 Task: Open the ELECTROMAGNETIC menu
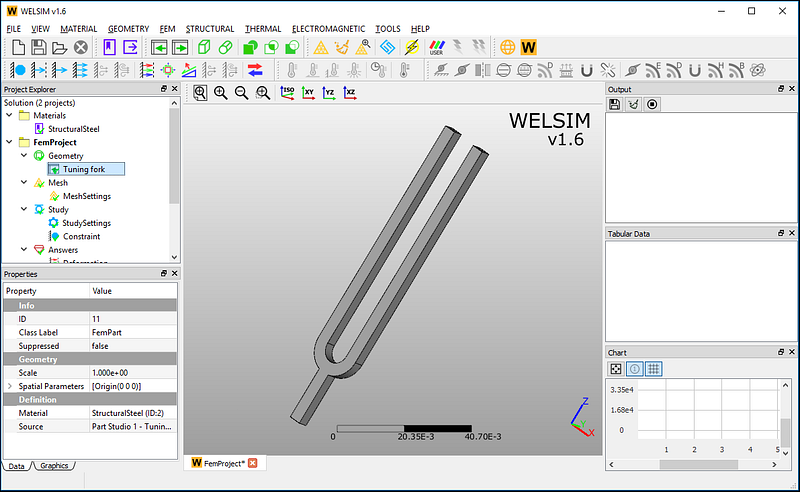(329, 29)
